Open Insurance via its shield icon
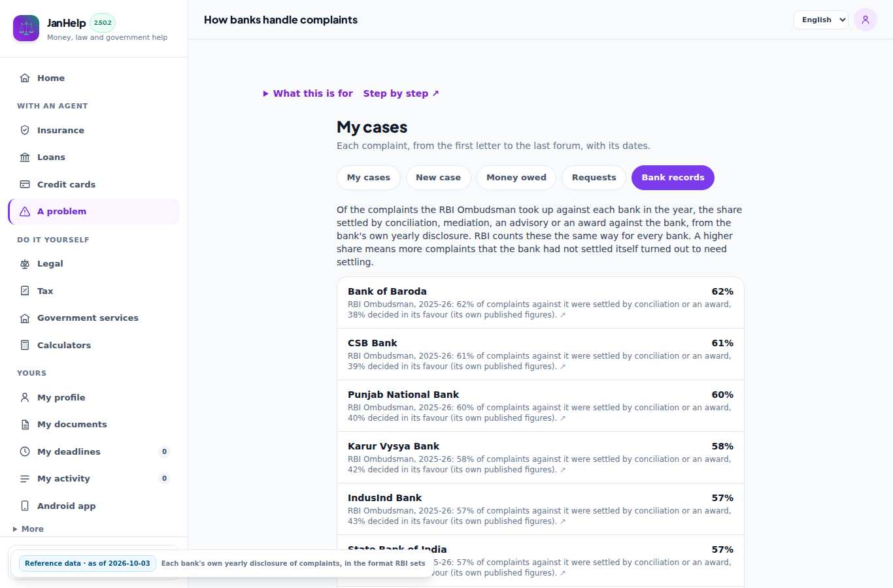Image resolution: width=893 pixels, height=588 pixels. [25, 130]
